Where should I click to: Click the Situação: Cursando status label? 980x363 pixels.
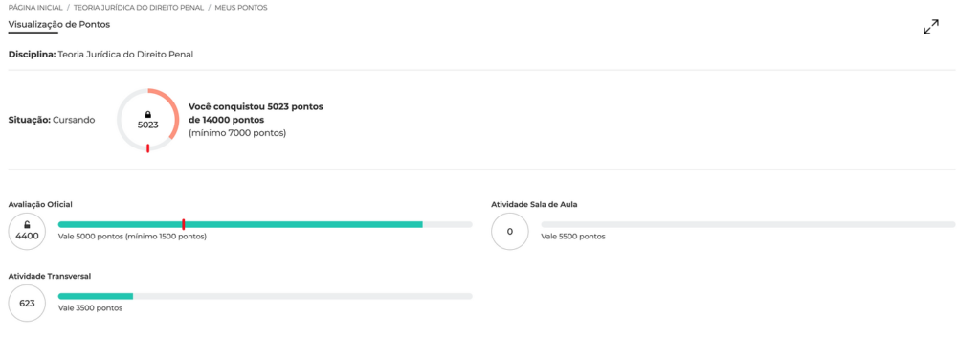(x=52, y=120)
